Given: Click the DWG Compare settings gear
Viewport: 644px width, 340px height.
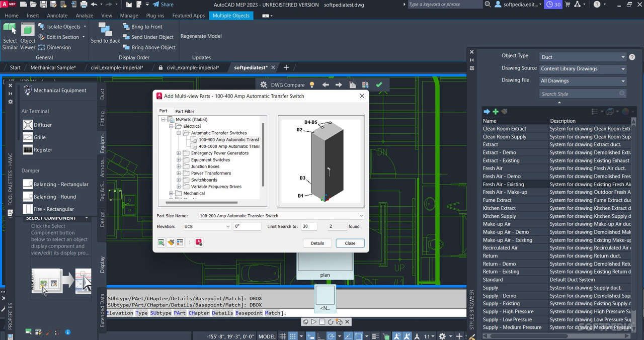Looking at the screenshot, I should click(x=264, y=84).
